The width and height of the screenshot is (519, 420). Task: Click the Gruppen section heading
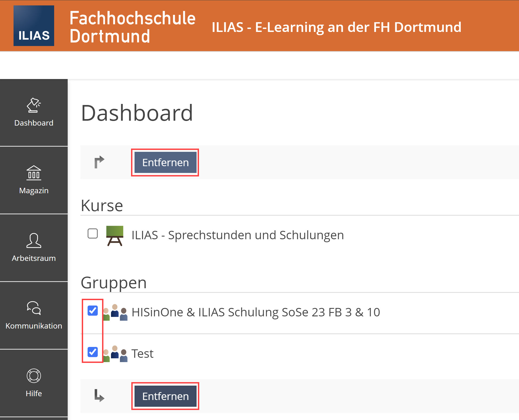click(114, 283)
